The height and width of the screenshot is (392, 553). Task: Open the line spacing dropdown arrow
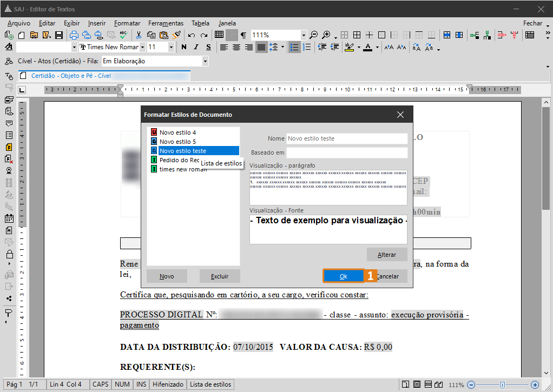282,47
